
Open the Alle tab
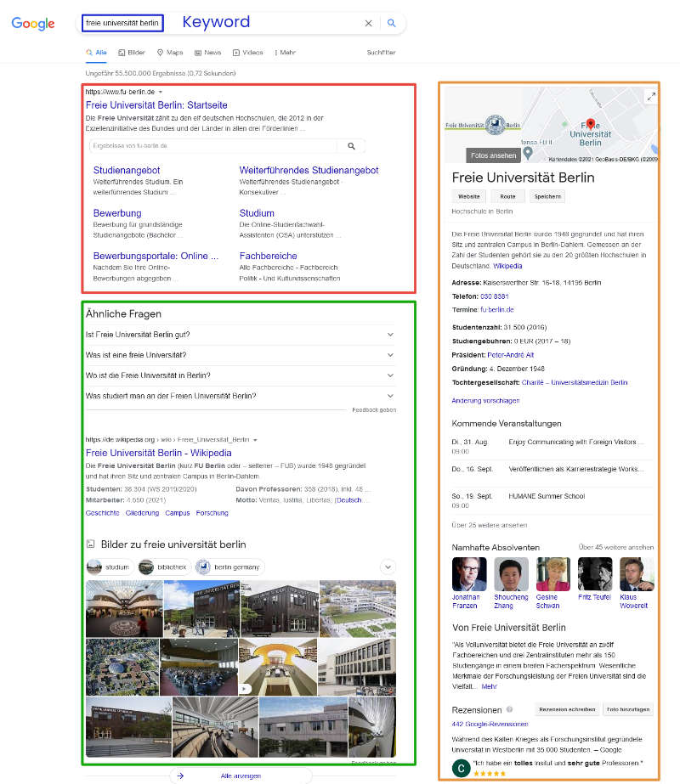tap(96, 53)
